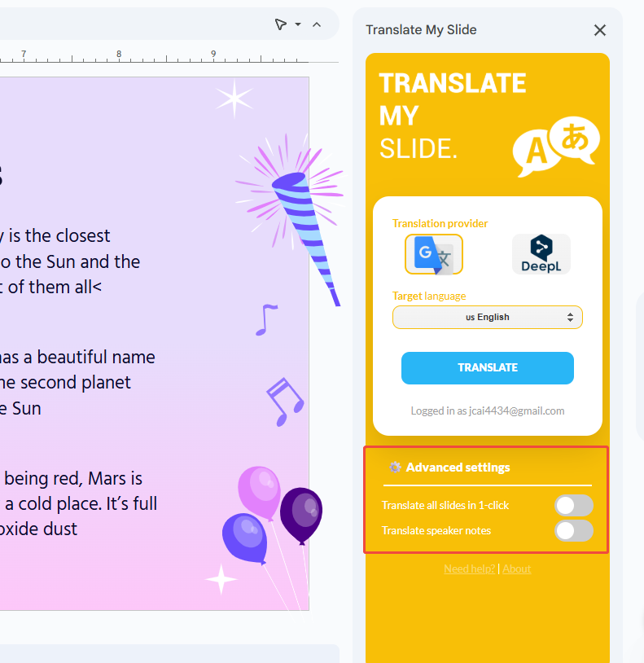Viewport: 644px width, 663px height.
Task: Select DeepL as translation provider
Action: [x=541, y=254]
